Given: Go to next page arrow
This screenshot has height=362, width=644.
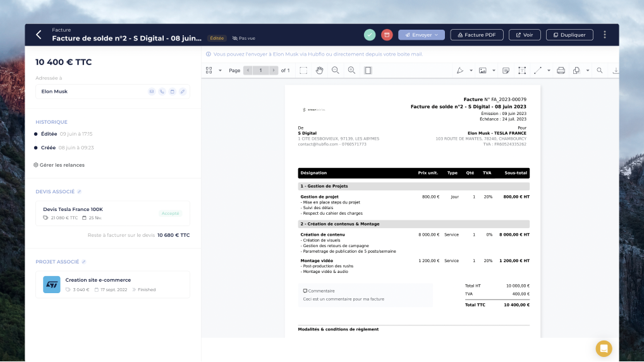Looking at the screenshot, I should 274,71.
